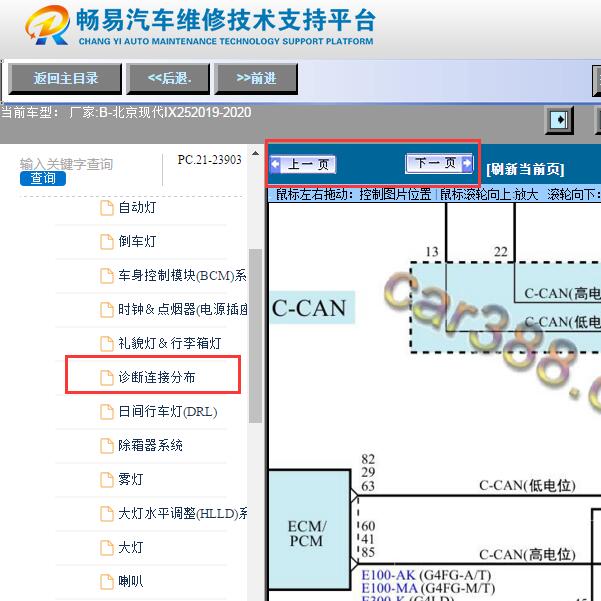Open 车身控制模块(BCM)系 tree item
Screen dimensions: 601x601
pyautogui.click(x=182, y=275)
